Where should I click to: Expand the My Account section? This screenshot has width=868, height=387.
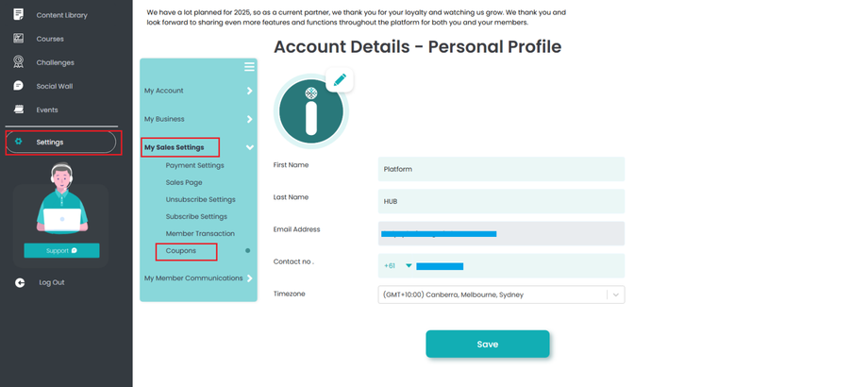[249, 91]
